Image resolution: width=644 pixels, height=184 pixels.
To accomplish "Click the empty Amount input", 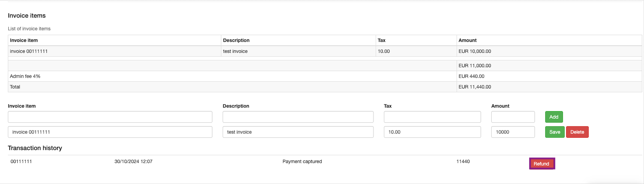I will point(513,117).
